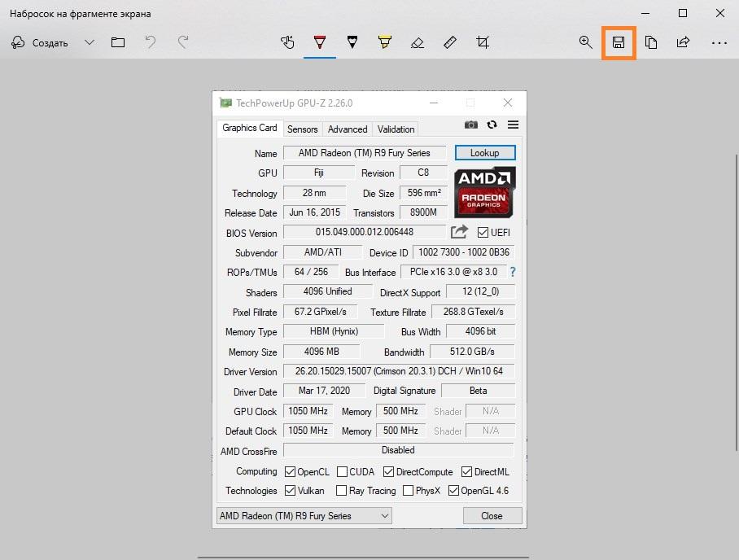
Task: Share the snip
Action: (684, 42)
